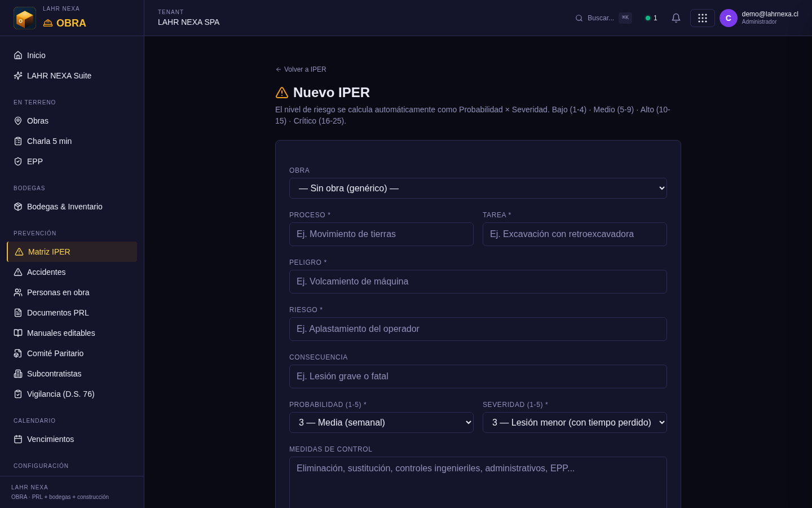
Task: Click the demo@lahrnexa.cl account label
Action: click(770, 14)
